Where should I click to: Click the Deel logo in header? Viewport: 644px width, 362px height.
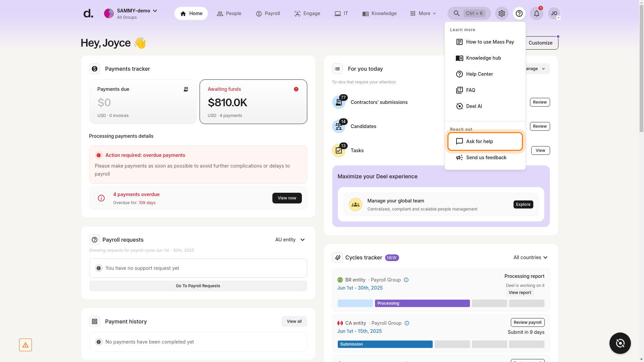tap(88, 13)
